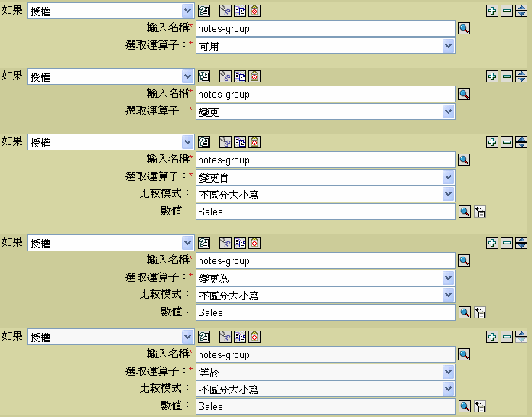This screenshot has height=417, width=532.
Task: Expand the 變更自 operator dropdown
Action: click(x=448, y=178)
